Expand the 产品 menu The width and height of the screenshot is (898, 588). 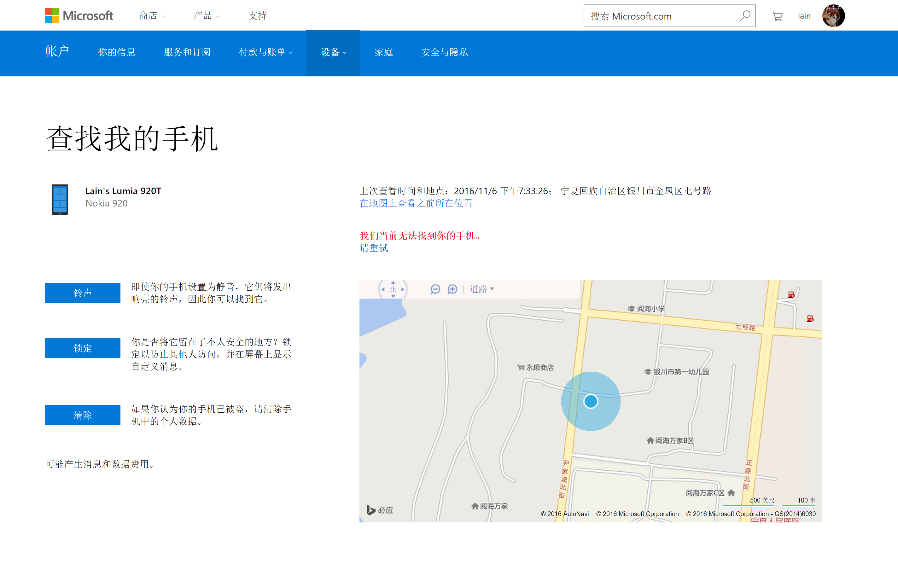[207, 16]
